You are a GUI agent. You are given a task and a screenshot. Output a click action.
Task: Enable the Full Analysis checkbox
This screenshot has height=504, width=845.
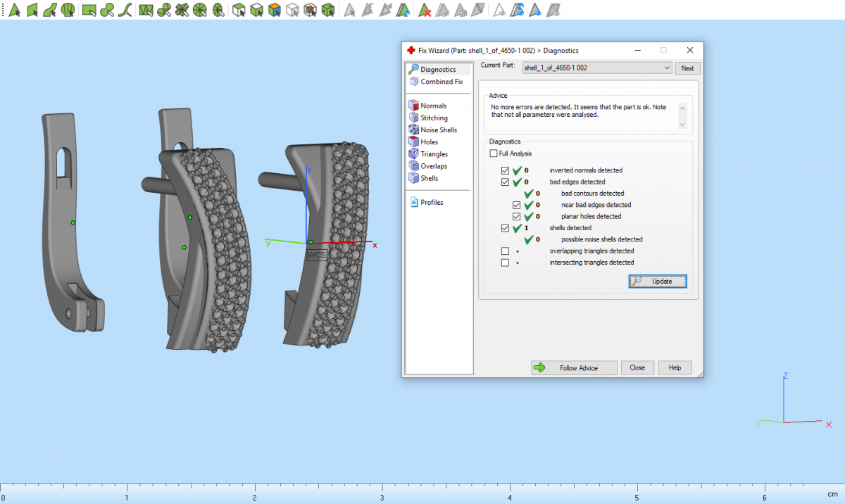pos(494,153)
